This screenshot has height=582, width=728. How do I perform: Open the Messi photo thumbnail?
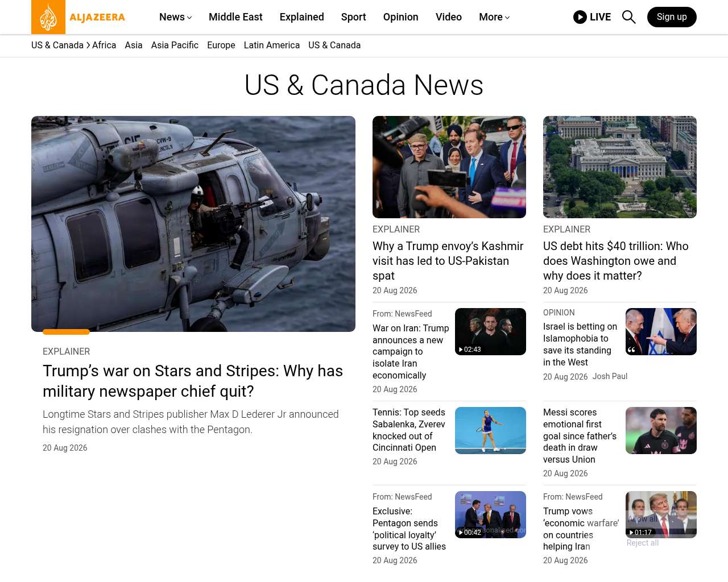(x=661, y=431)
